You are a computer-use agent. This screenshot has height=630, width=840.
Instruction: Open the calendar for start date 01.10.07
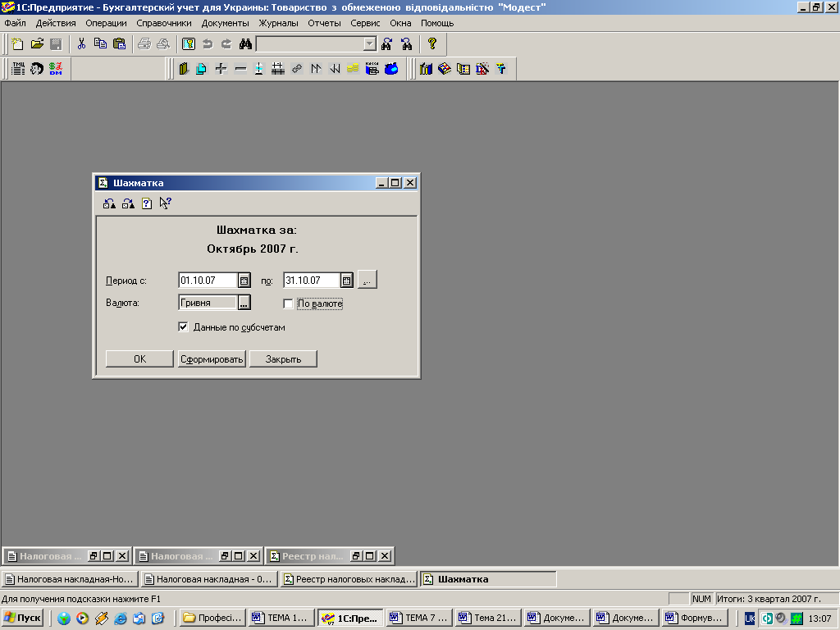click(244, 281)
